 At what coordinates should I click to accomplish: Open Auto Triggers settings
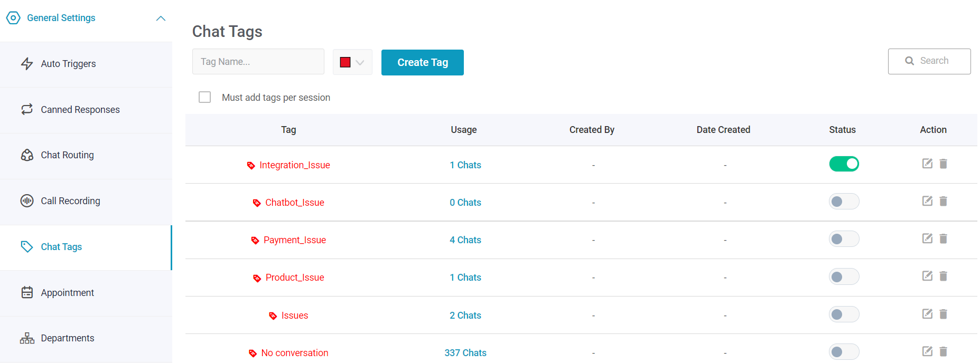(x=86, y=64)
